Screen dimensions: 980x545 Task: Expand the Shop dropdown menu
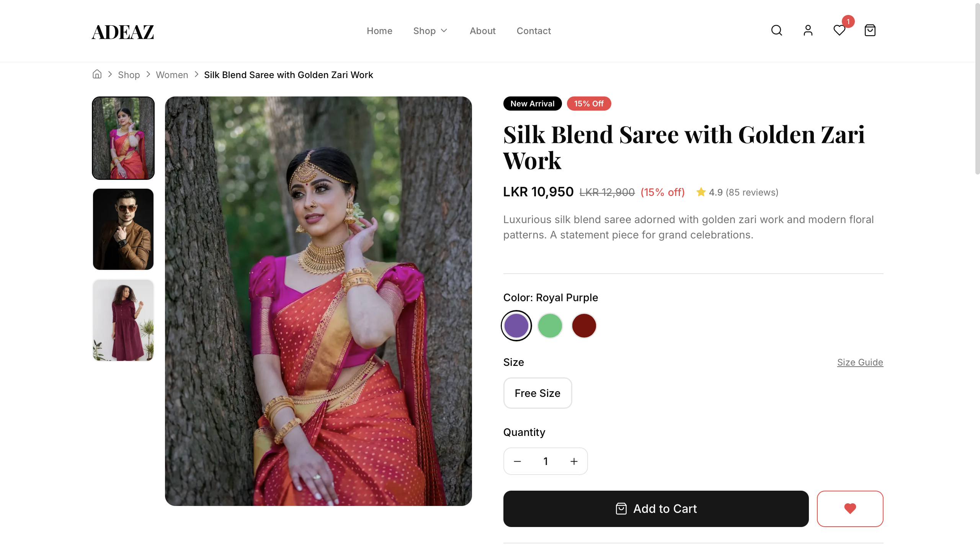pos(430,31)
